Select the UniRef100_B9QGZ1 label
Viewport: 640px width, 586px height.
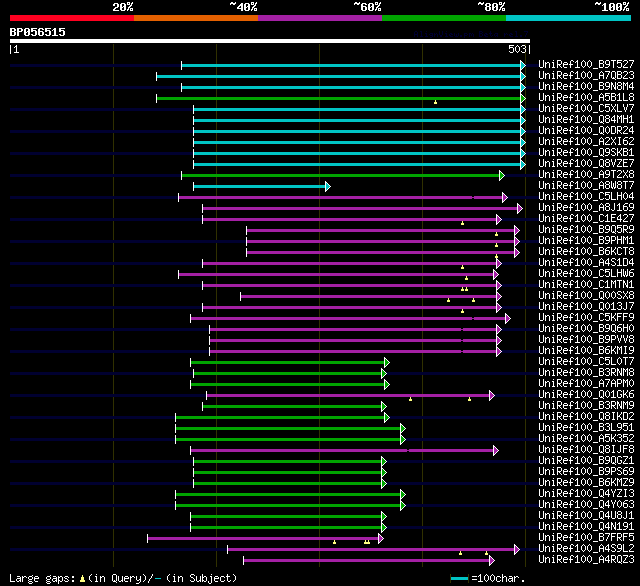pyautogui.click(x=586, y=461)
